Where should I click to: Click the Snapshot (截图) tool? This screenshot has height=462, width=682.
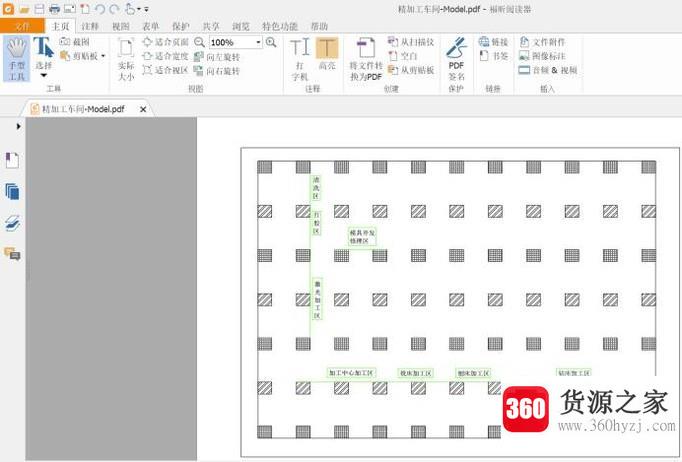pyautogui.click(x=75, y=42)
